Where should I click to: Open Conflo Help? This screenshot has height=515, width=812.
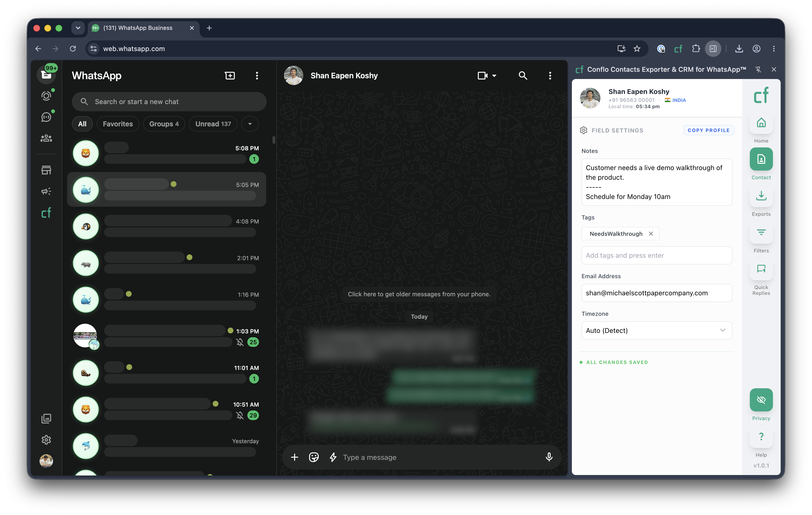coord(761,436)
